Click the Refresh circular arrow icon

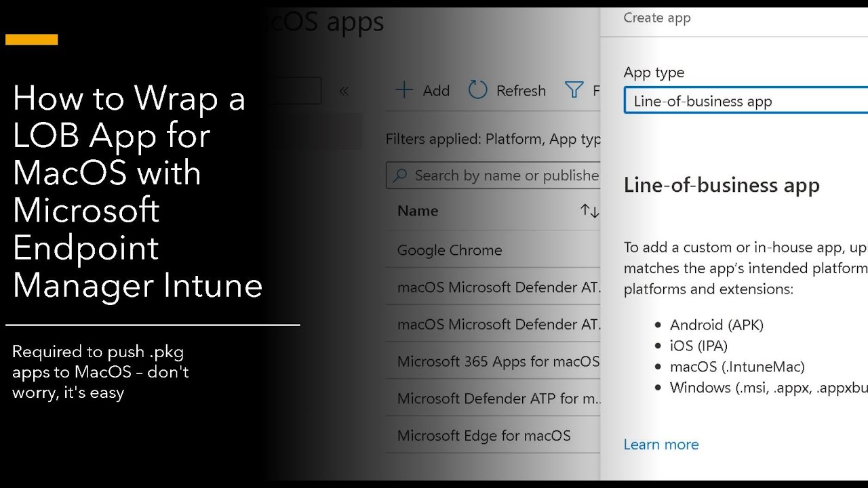(x=477, y=90)
